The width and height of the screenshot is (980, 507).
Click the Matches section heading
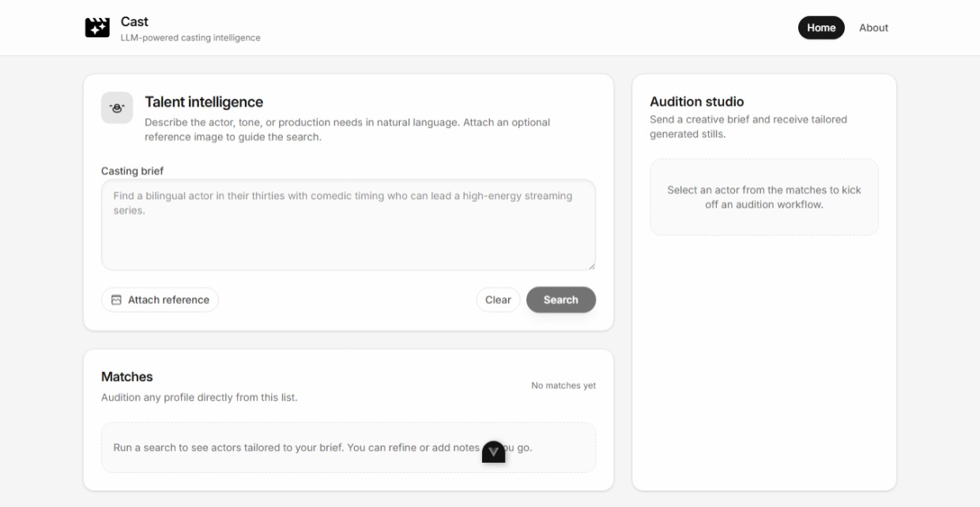(x=127, y=377)
